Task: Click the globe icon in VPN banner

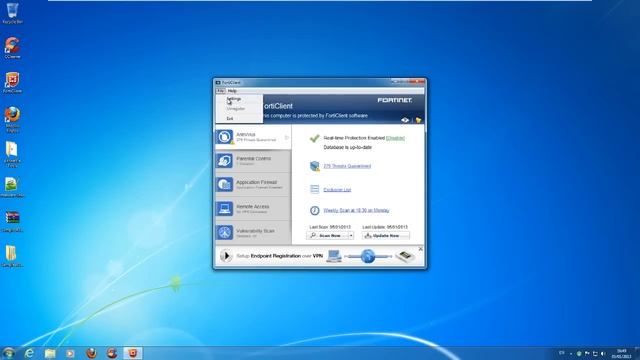Action: click(x=368, y=256)
